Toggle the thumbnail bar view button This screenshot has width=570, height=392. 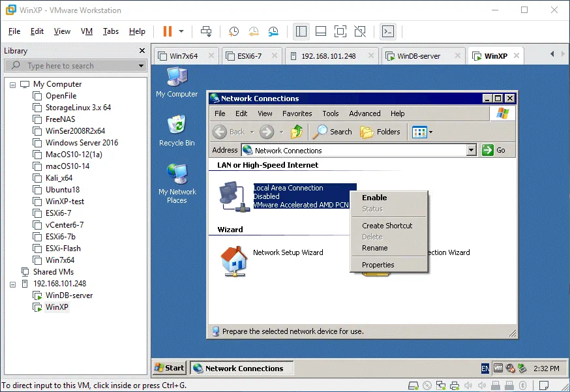point(320,31)
